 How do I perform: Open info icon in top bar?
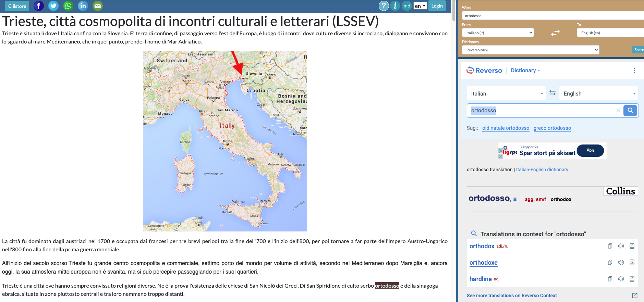[x=395, y=6]
